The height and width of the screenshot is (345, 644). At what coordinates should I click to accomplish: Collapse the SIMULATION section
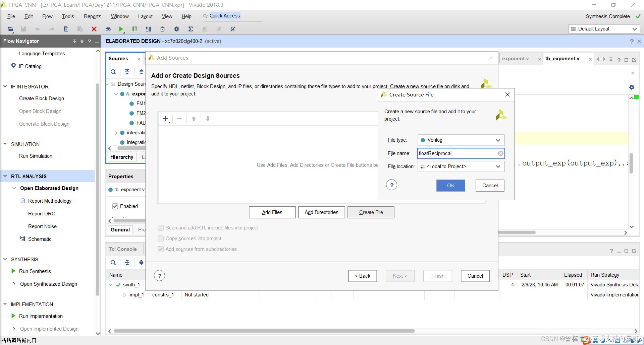[5, 144]
